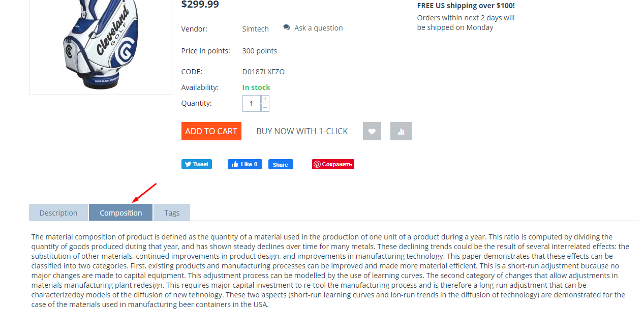
Task: Share product using Facebook Share button
Action: [281, 164]
